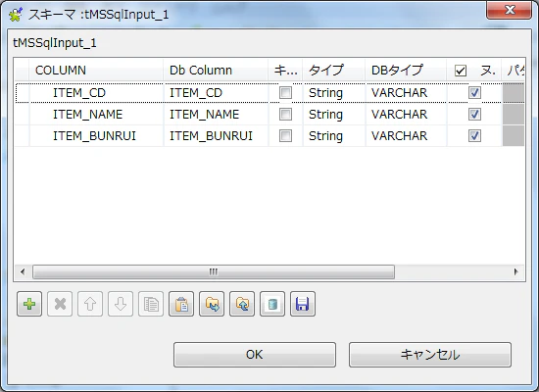The height and width of the screenshot is (392, 539).
Task: Uncheck nullable checkbox for ITEM_NAME
Action: click(474, 114)
